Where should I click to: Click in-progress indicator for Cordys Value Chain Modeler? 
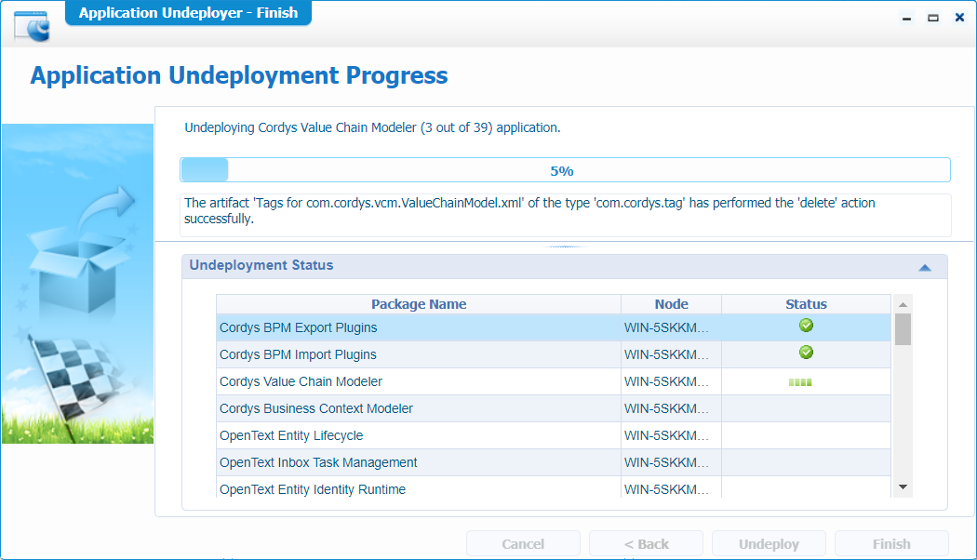click(800, 381)
